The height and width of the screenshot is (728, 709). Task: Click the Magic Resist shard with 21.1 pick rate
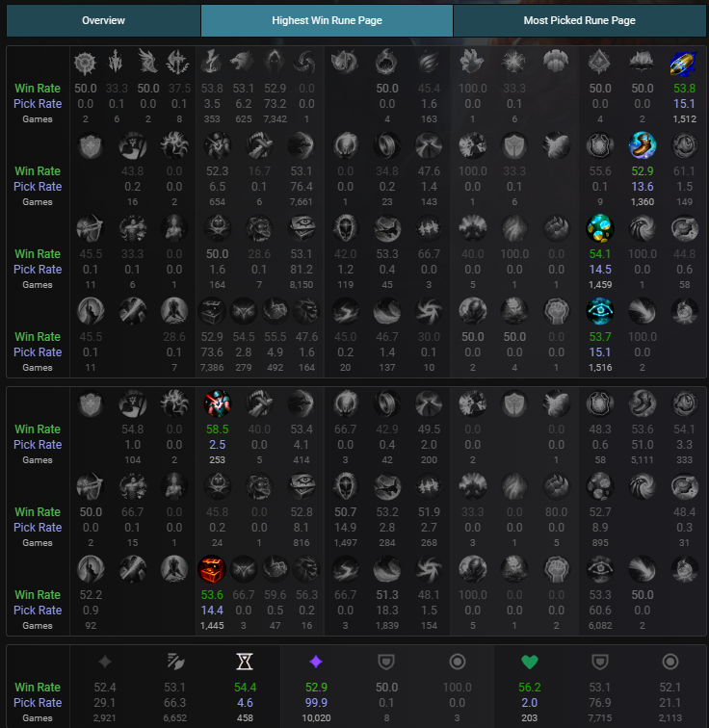[x=670, y=662]
